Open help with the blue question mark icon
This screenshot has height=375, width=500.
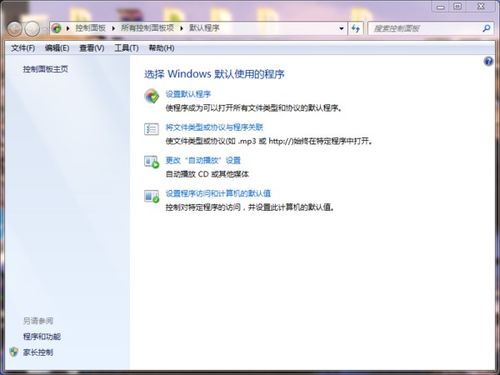click(x=488, y=61)
